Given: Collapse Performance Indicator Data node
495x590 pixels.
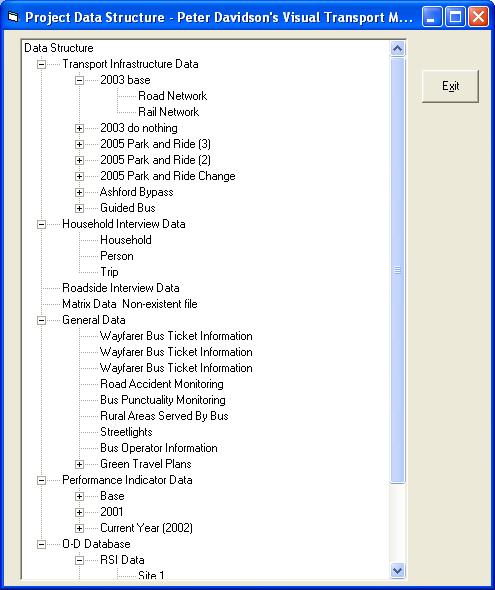Looking at the screenshot, I should pyautogui.click(x=41, y=480).
